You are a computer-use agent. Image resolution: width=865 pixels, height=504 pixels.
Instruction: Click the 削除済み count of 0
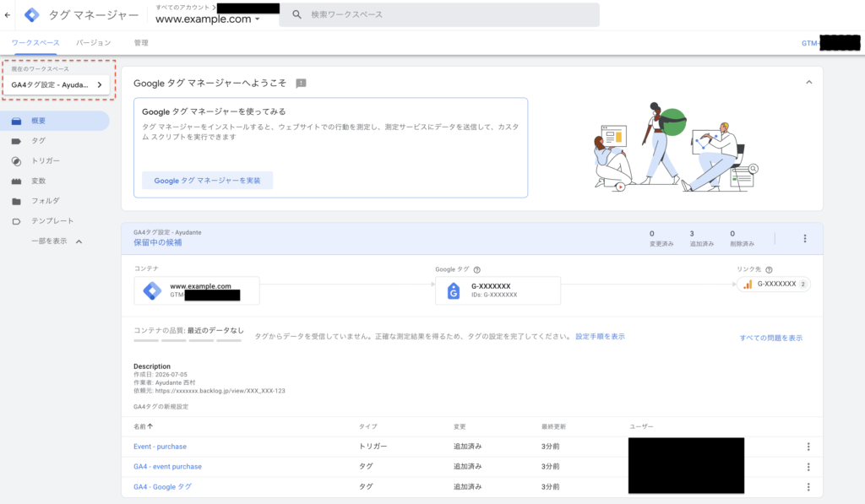coord(742,238)
